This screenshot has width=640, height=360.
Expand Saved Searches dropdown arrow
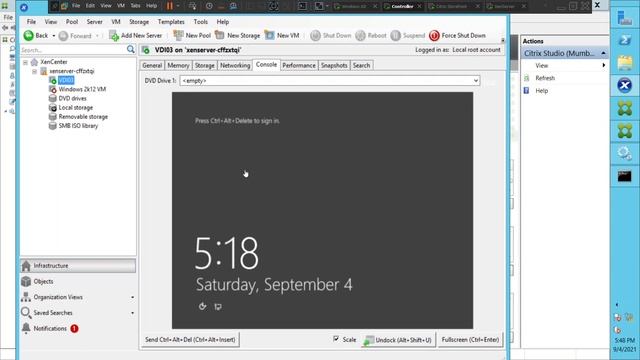(132, 313)
